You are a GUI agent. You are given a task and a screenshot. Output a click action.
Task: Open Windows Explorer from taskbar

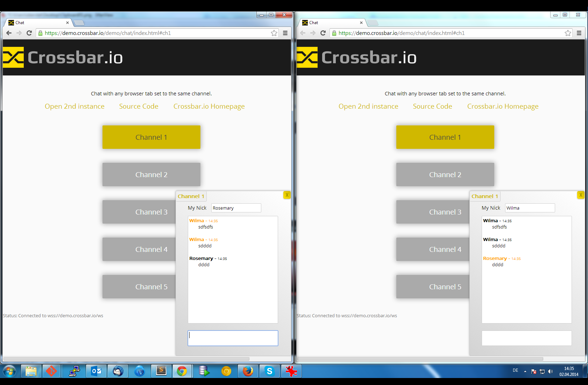[31, 371]
